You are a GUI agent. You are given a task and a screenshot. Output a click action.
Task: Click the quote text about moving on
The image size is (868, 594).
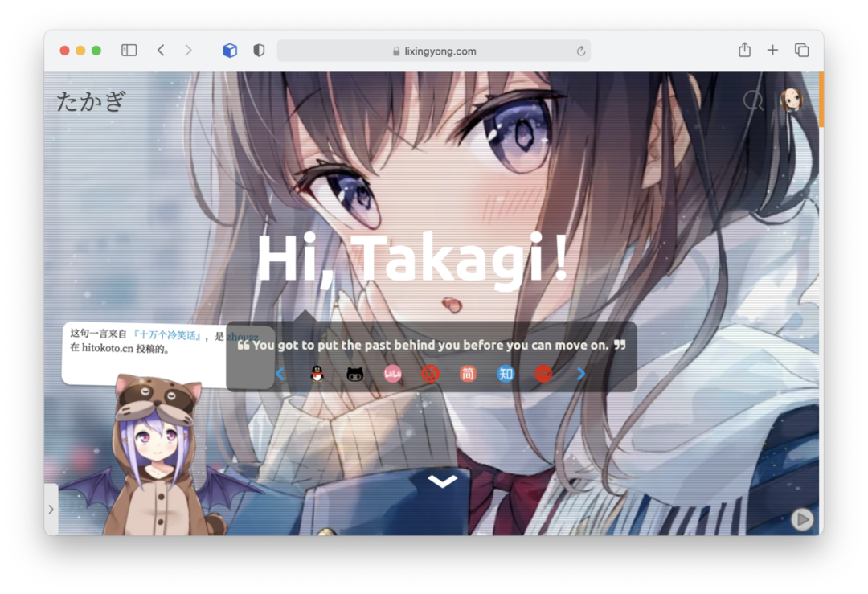tap(432, 345)
